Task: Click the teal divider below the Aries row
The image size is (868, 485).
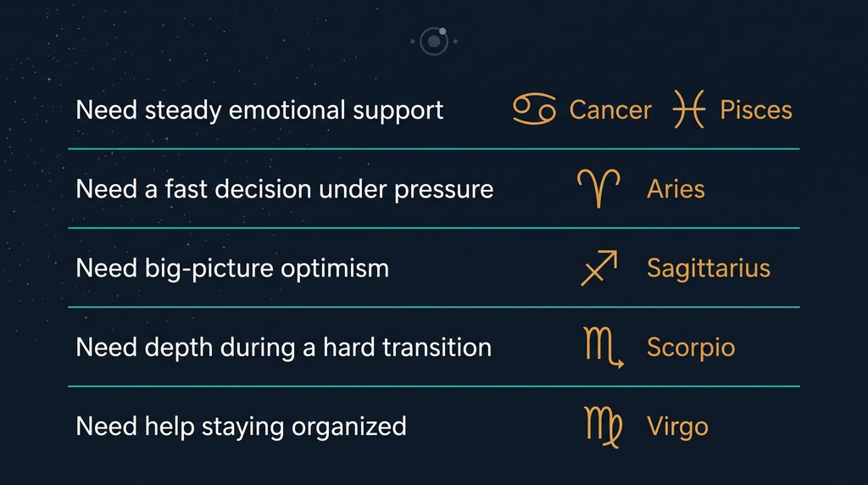Action: (434, 227)
